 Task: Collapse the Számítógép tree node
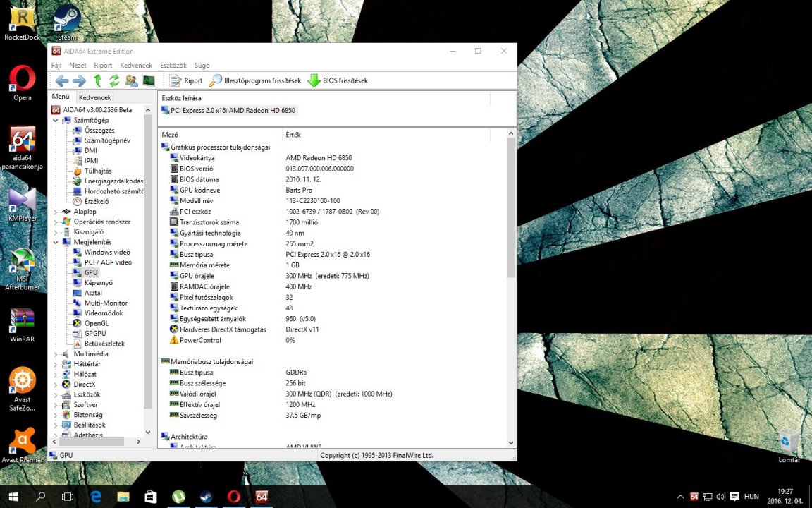pyautogui.click(x=56, y=121)
